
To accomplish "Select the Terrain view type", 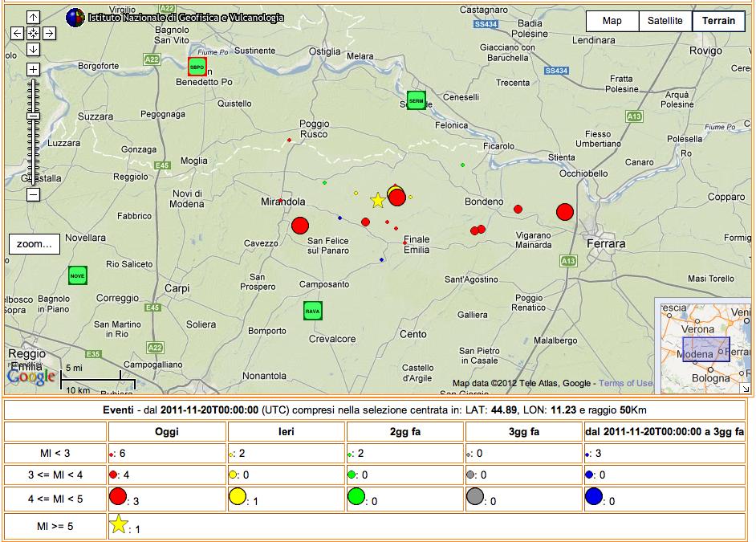I will click(x=718, y=21).
